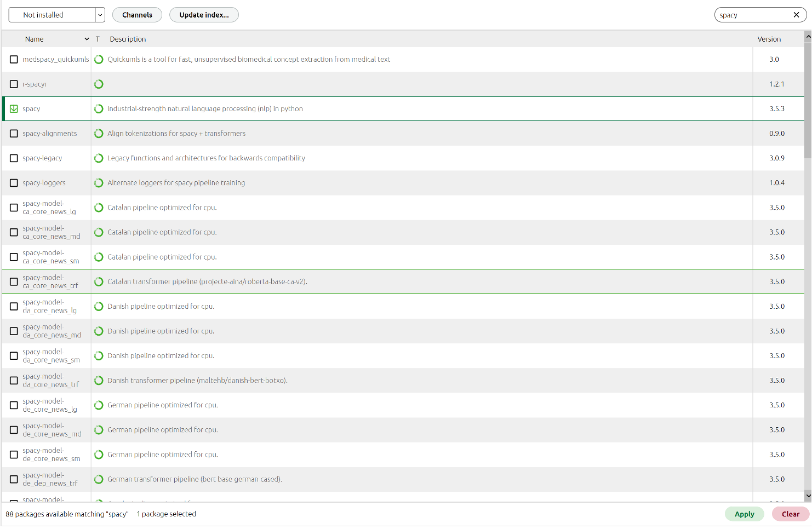This screenshot has height=529, width=812.
Task: Check the ca_core_news_trf model checkbox
Action: 14,282
